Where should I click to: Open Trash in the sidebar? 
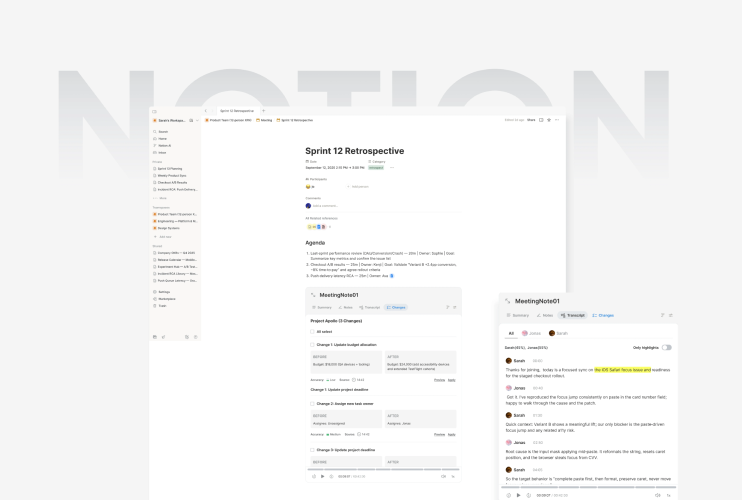(160, 306)
